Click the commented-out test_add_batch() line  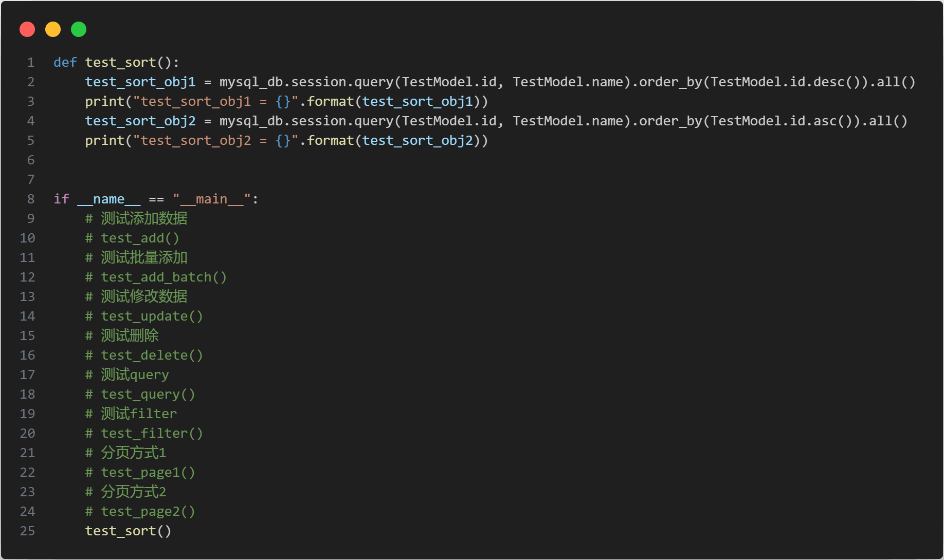point(164,277)
